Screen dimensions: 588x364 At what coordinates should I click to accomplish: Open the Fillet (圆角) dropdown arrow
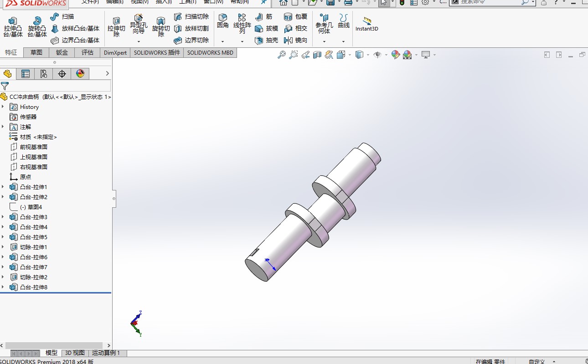[223, 41]
